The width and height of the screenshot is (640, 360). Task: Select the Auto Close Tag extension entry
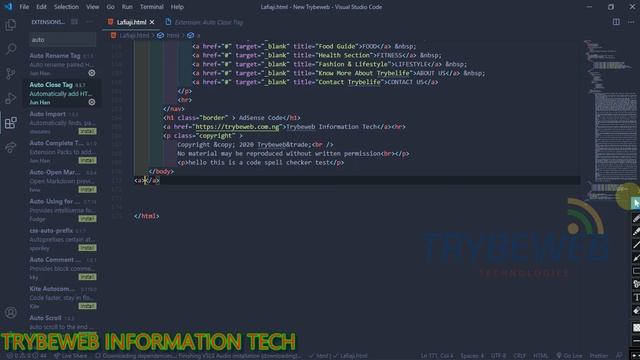(x=62, y=93)
